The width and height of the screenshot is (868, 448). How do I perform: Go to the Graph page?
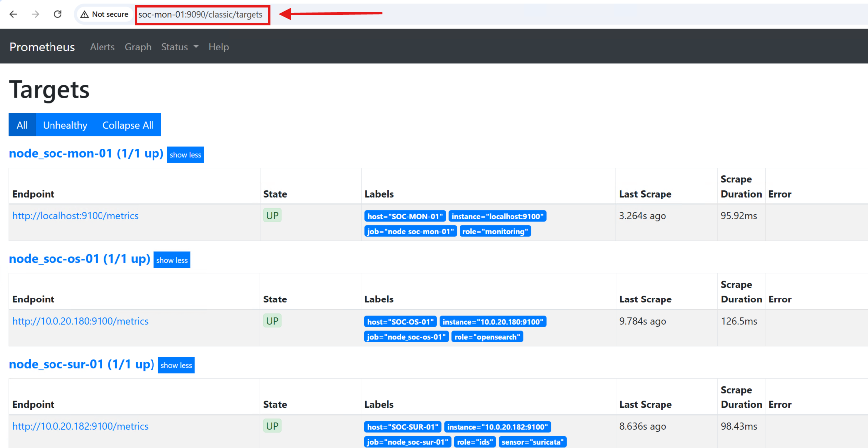(138, 47)
